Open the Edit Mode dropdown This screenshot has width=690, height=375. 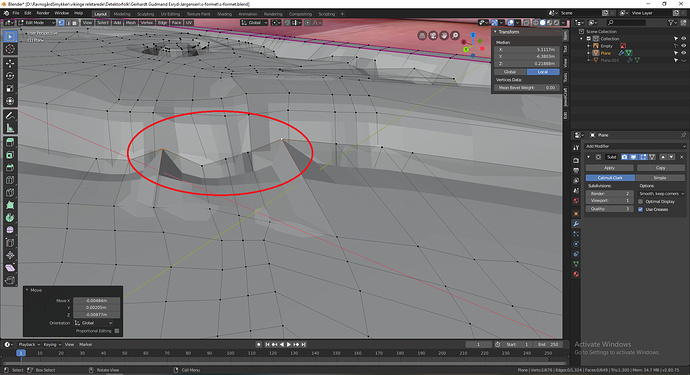37,22
